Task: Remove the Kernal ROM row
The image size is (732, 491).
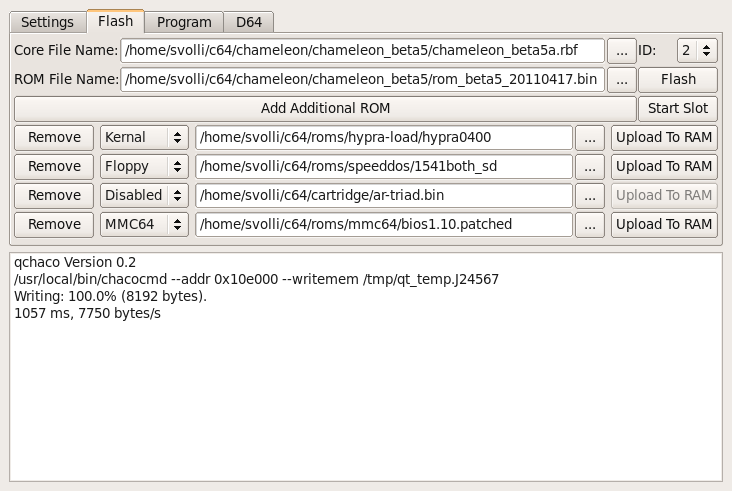Action: (54, 137)
